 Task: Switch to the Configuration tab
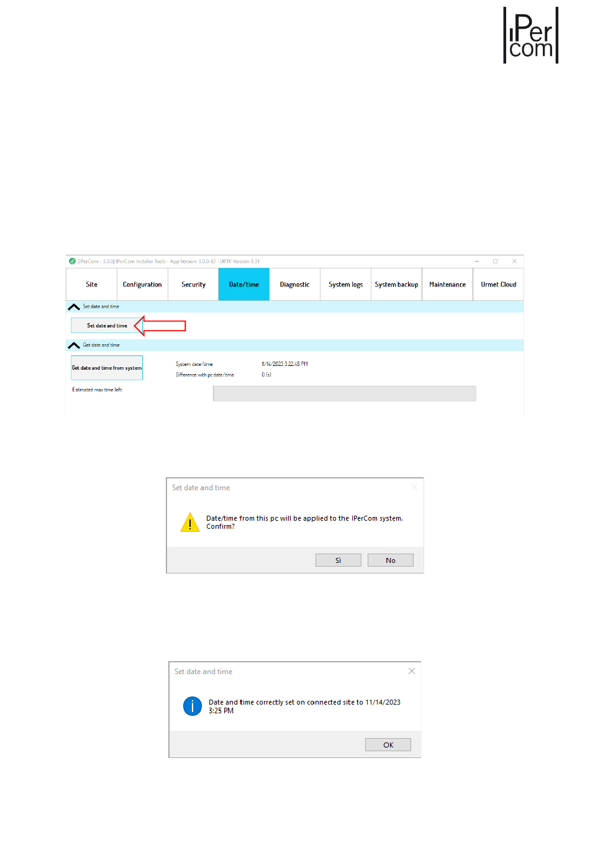142,285
